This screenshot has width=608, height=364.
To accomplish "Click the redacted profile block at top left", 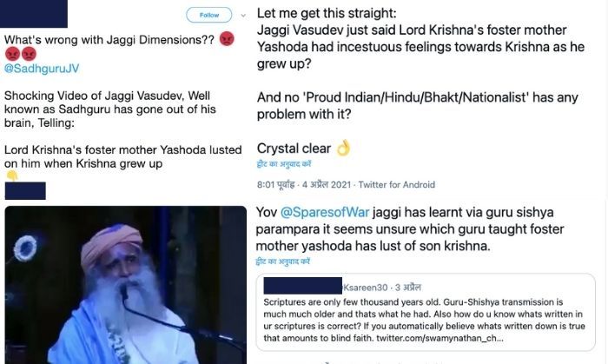I will 34,14.
